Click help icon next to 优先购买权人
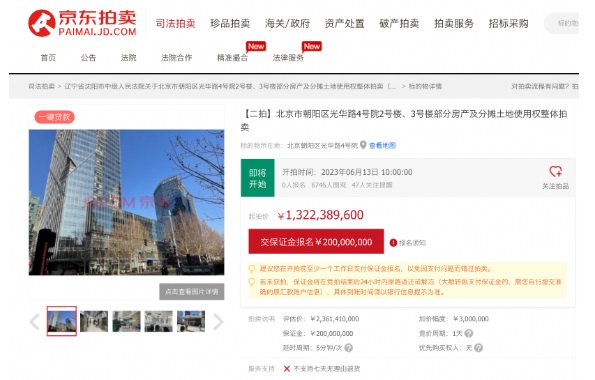The height and width of the screenshot is (380, 595). (479, 348)
